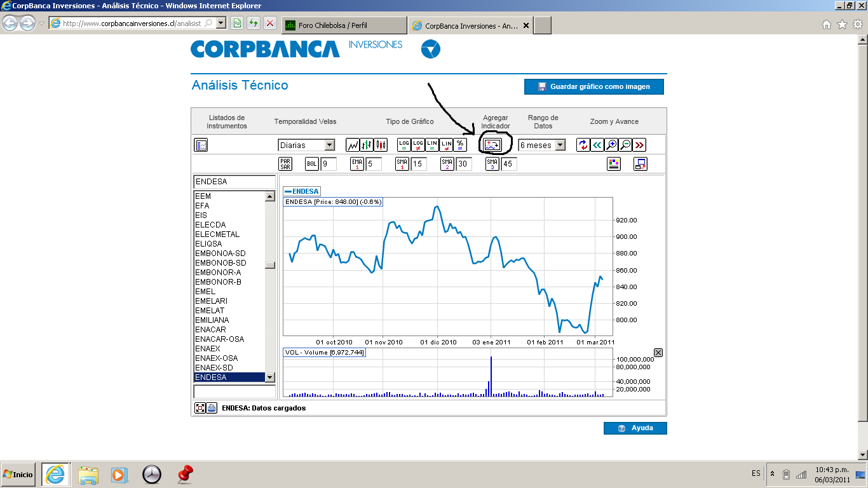The image size is (868, 488).
Task: Select ELIQSA in the instrument list
Action: [229, 244]
